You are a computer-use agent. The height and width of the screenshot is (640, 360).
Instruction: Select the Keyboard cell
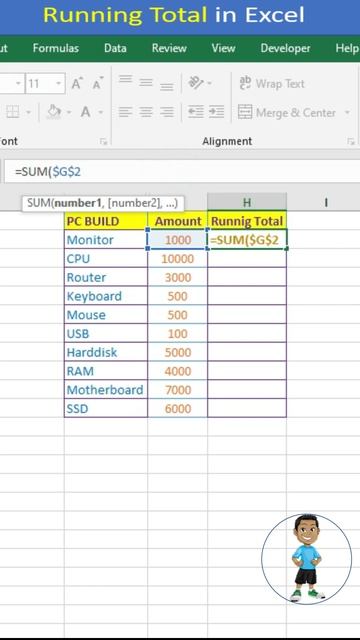(x=106, y=296)
